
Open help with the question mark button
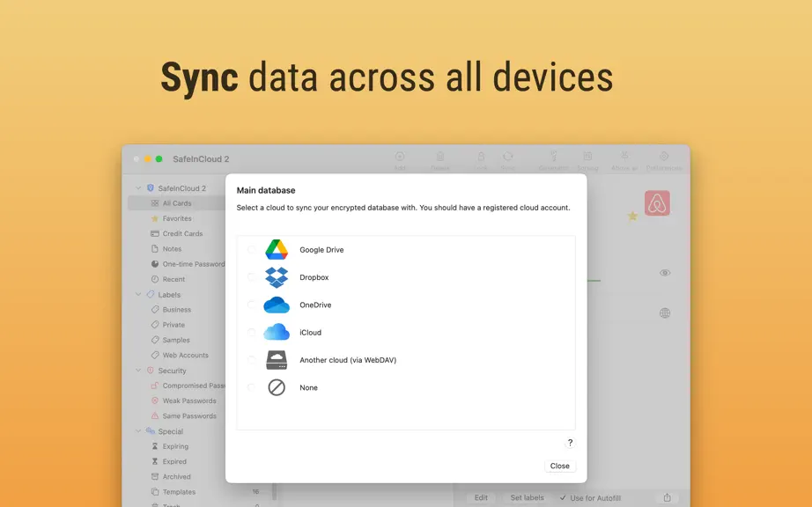pos(570,443)
